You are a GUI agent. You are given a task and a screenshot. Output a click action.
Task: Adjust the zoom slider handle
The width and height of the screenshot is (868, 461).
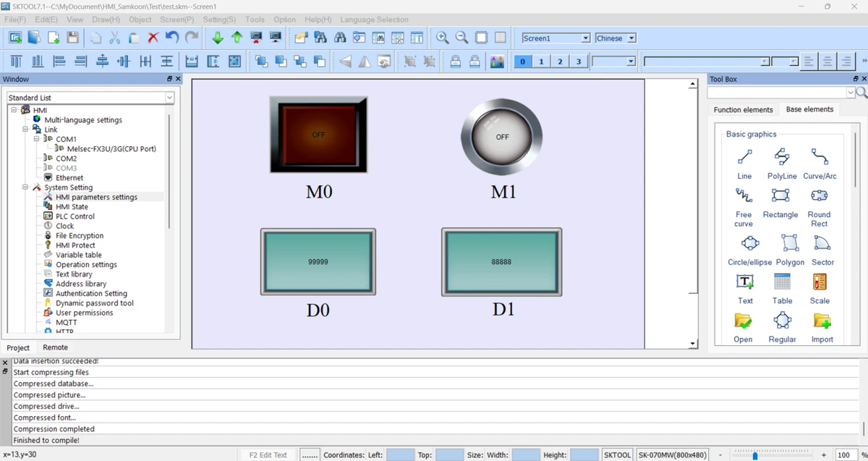pos(754,455)
